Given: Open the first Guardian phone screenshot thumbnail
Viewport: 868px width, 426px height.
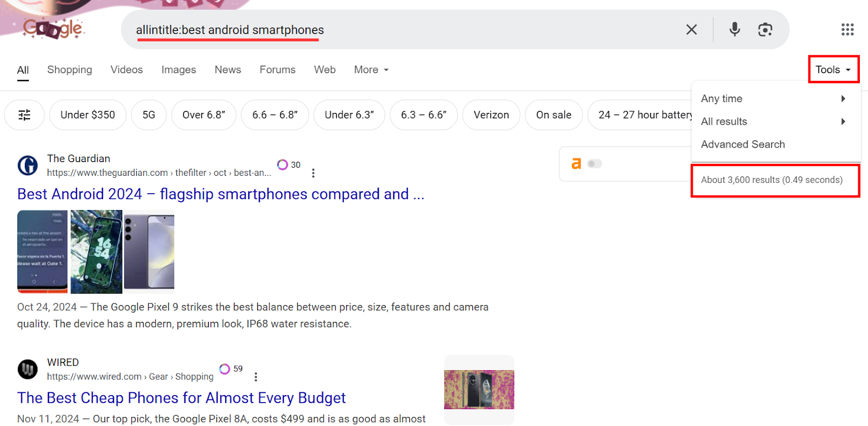Looking at the screenshot, I should (42, 251).
